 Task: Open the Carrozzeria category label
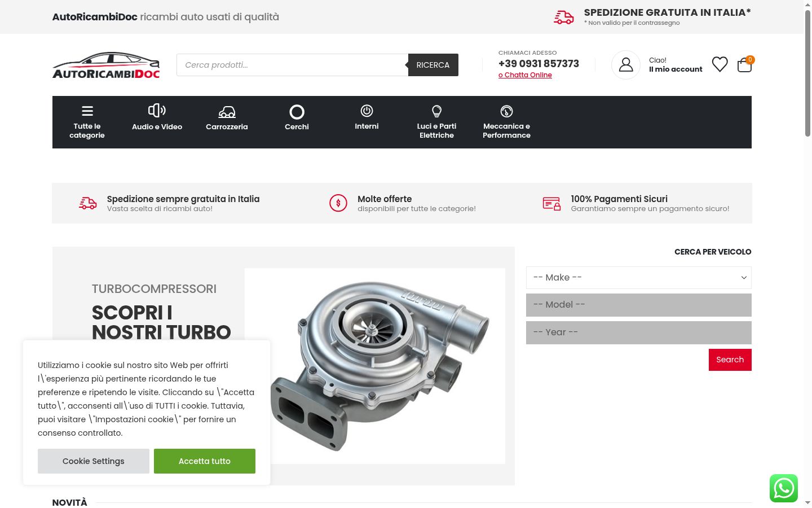[x=227, y=127]
